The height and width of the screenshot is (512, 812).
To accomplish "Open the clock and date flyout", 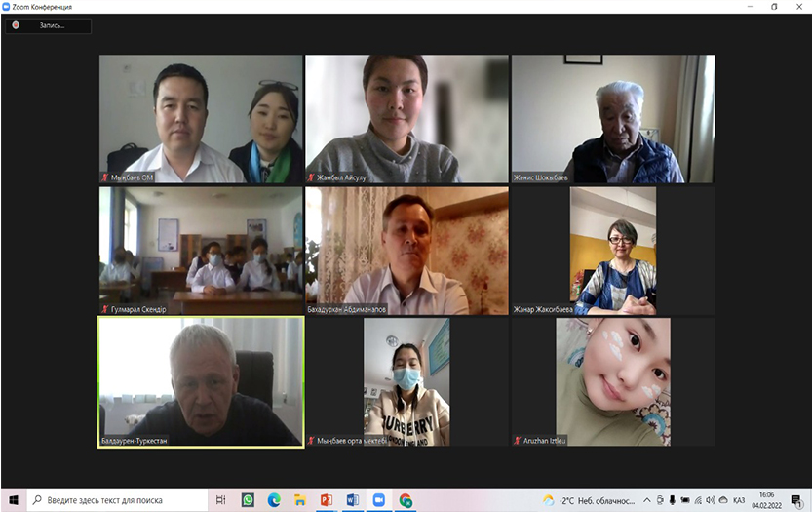I will click(x=767, y=500).
